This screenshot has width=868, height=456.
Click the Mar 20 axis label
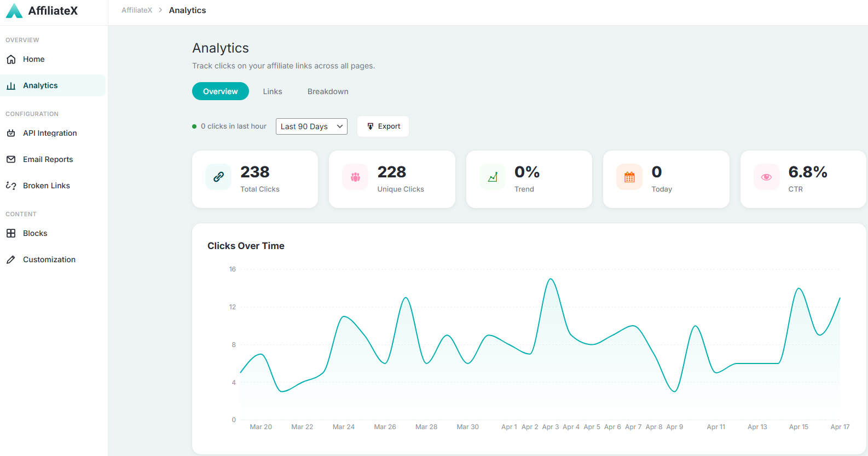point(261,427)
